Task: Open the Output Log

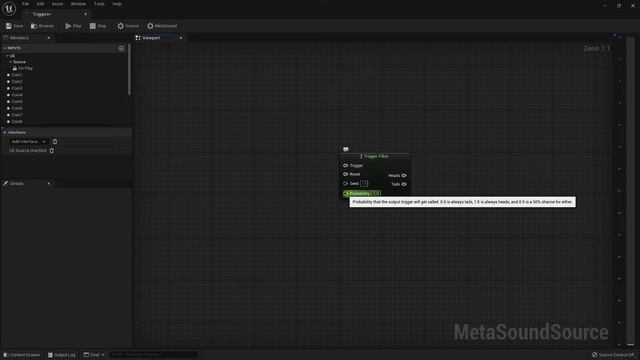Action: 62,355
